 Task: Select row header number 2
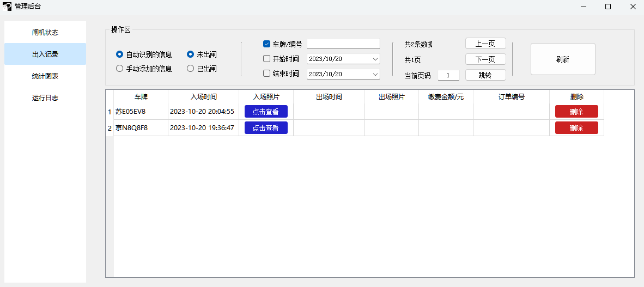[x=110, y=128]
